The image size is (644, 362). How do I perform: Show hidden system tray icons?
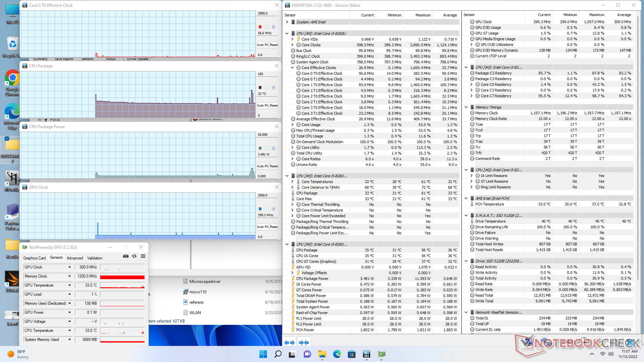pos(592,354)
